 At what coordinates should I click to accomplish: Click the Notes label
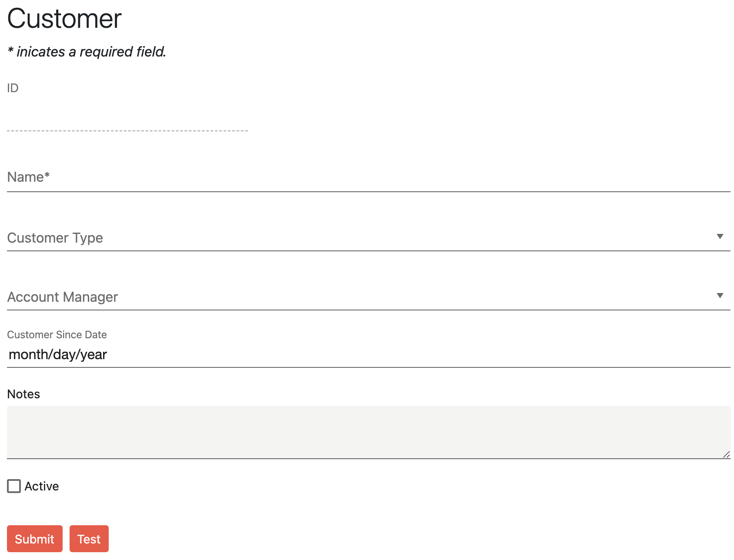23,394
